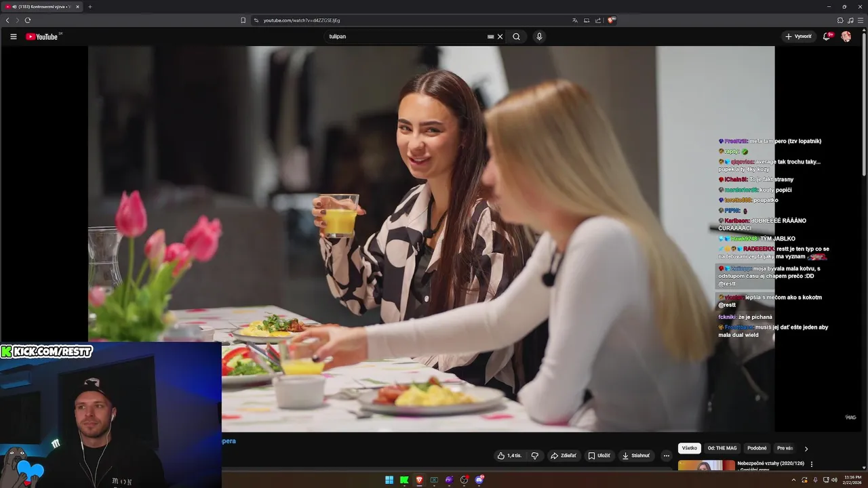Viewport: 868px width, 488px height.
Task: Open volume control in system tray
Action: pos(834,480)
